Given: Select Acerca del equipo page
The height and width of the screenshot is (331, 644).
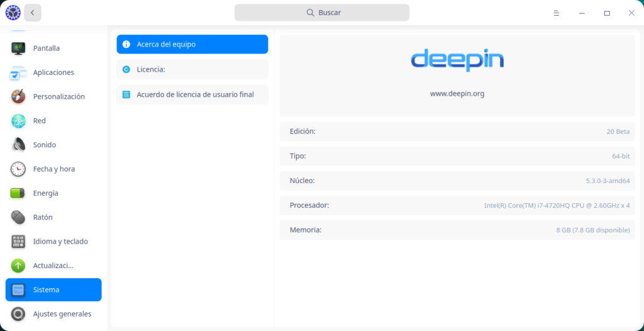Looking at the screenshot, I should coord(192,45).
